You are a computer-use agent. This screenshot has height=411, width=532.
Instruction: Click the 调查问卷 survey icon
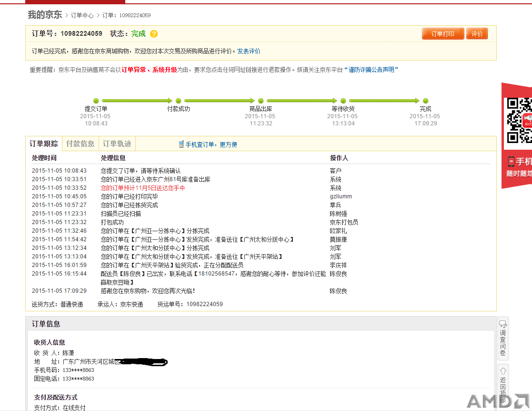(503, 324)
